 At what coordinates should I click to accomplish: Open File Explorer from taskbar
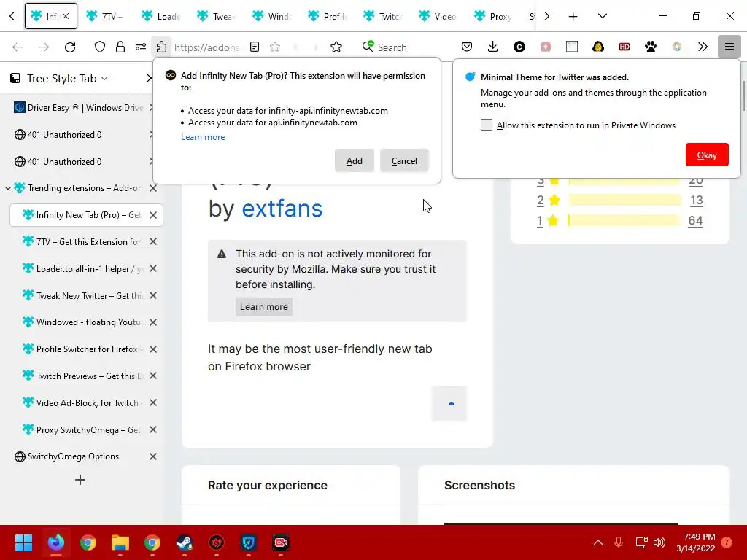click(120, 542)
